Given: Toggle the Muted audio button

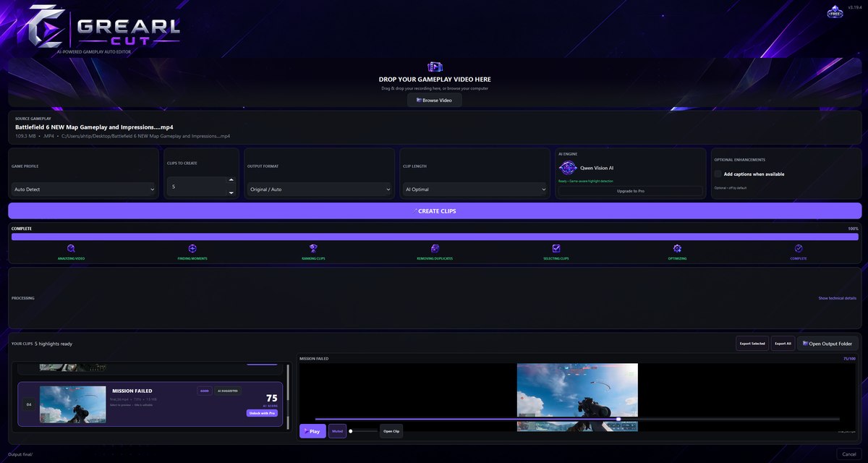Looking at the screenshot, I should tap(337, 431).
